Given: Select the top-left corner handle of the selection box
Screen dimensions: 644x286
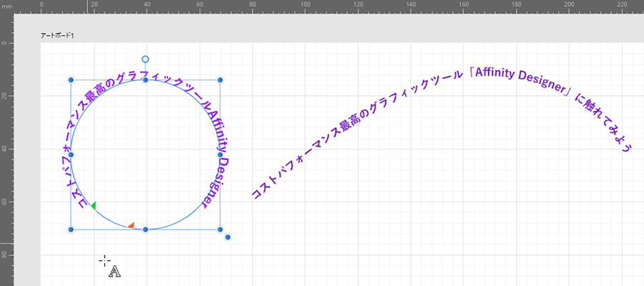Looking at the screenshot, I should [x=71, y=80].
